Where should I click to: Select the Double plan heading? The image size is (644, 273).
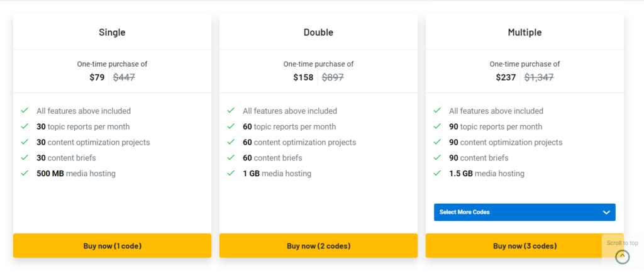318,33
